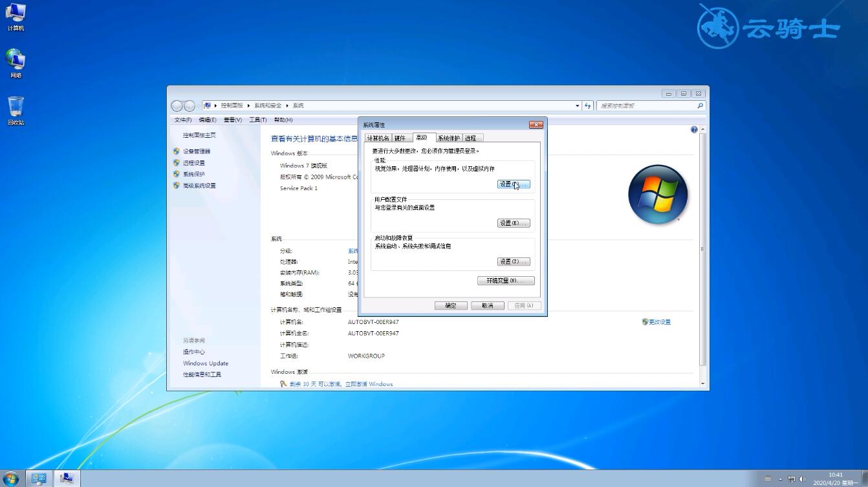Open 控制面板主页 link
The image size is (868, 487).
(199, 135)
